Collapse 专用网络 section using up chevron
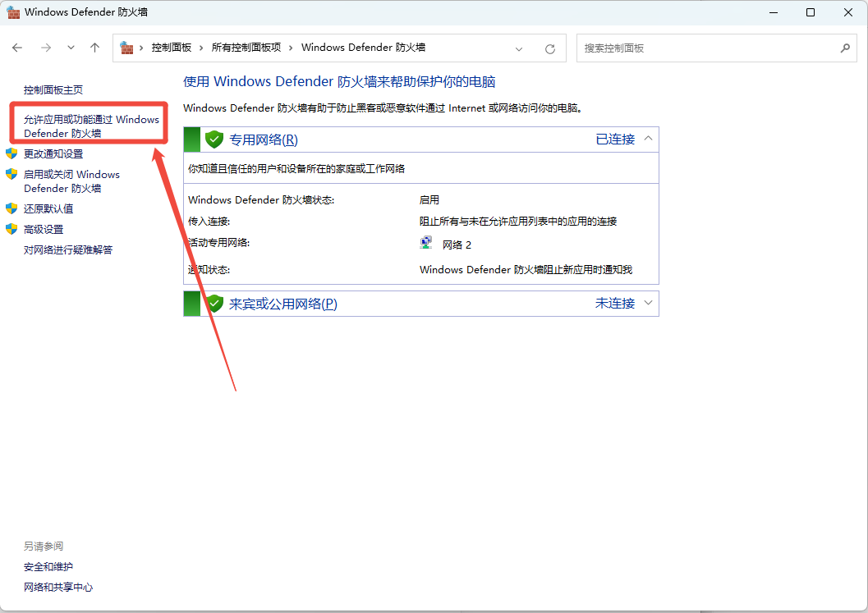Image resolution: width=868 pixels, height=613 pixels. click(x=648, y=139)
